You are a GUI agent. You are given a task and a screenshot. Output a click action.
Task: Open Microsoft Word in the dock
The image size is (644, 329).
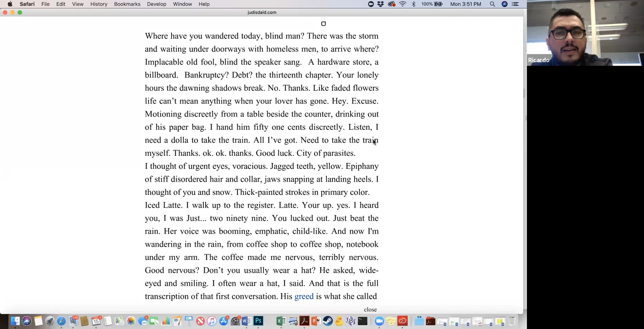click(247, 321)
